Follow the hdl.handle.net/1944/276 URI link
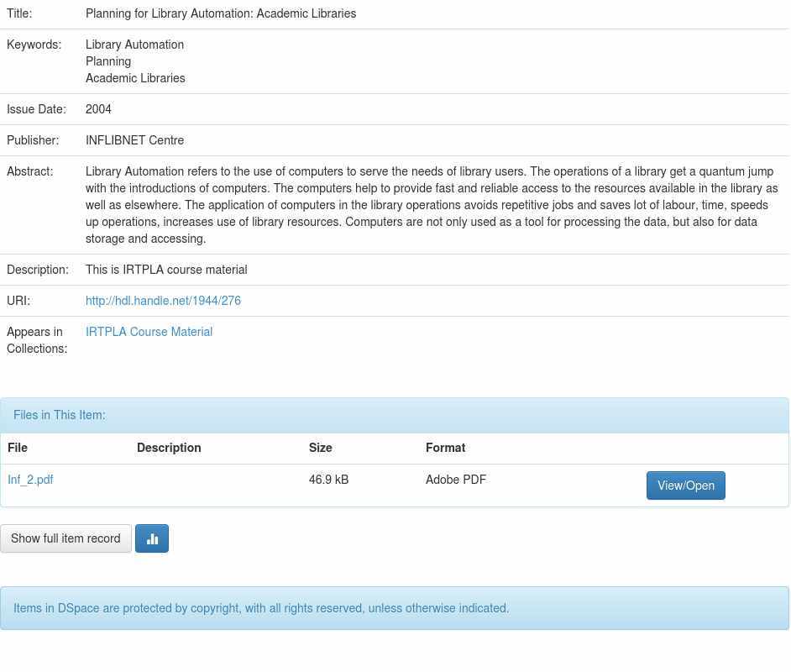Image resolution: width=791 pixels, height=672 pixels. coord(163,301)
